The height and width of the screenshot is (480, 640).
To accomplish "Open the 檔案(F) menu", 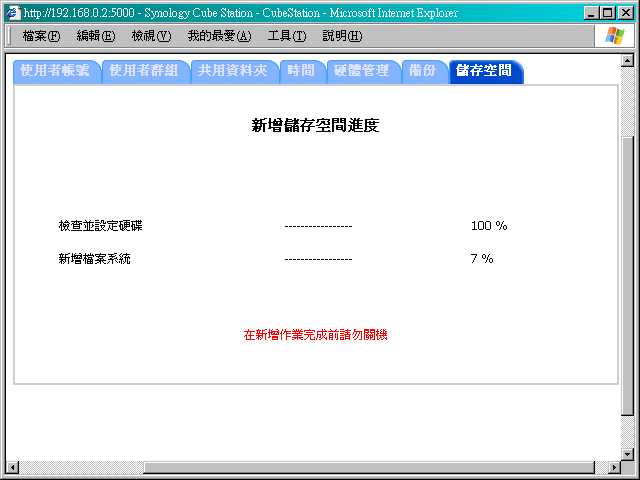I will coord(41,36).
